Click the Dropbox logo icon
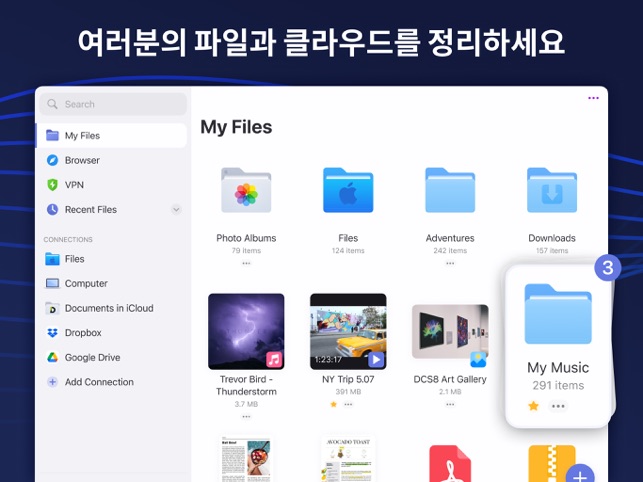643x482 pixels. tap(52, 333)
